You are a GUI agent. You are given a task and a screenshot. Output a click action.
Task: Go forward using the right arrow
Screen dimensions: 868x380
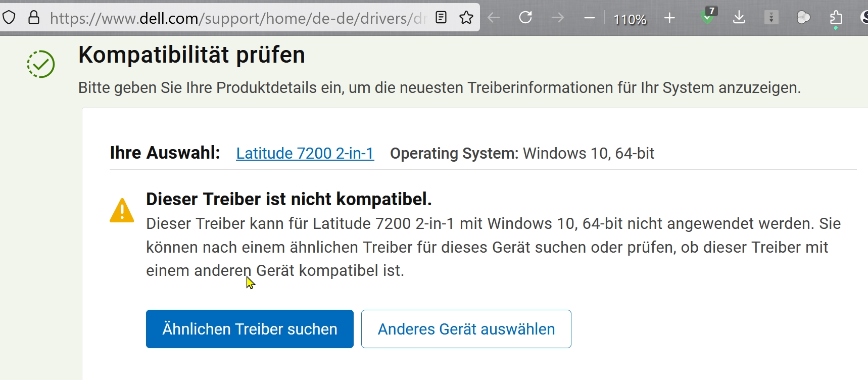pos(557,18)
